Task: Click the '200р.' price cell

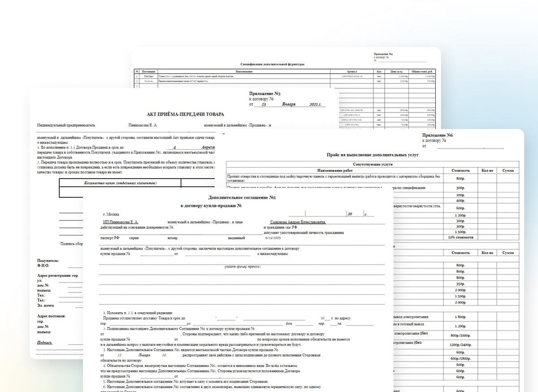Action: click(x=460, y=195)
